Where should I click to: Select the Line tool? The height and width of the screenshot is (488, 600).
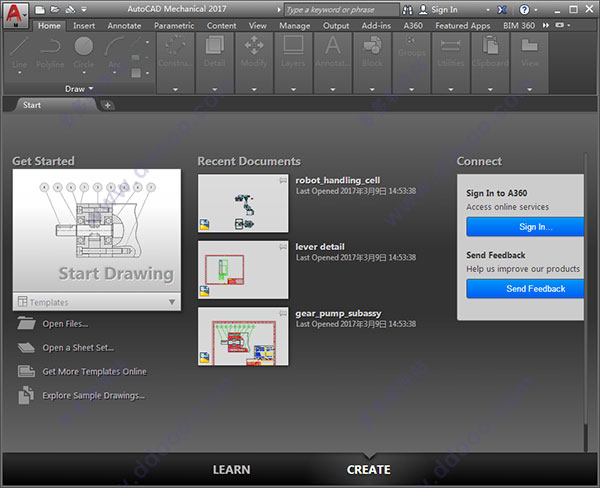tap(19, 54)
